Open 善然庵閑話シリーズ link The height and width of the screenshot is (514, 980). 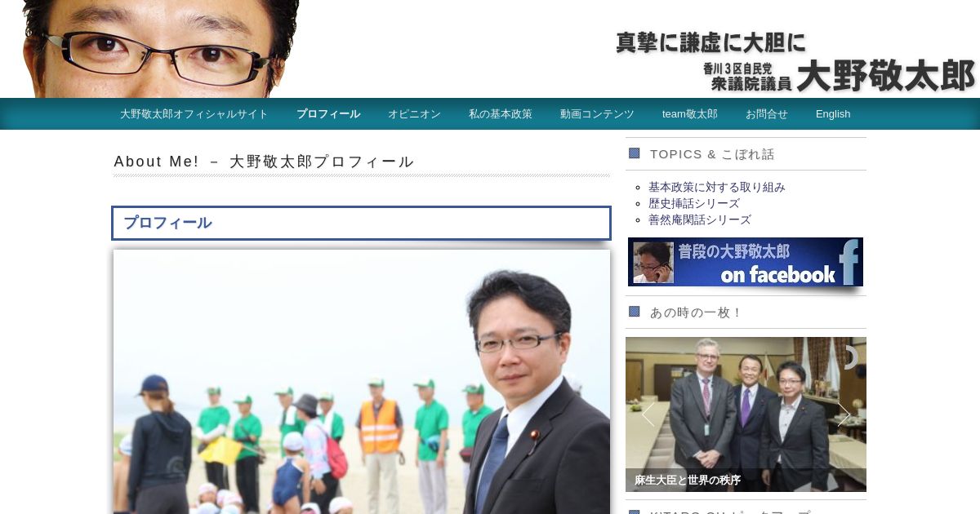[x=700, y=219]
